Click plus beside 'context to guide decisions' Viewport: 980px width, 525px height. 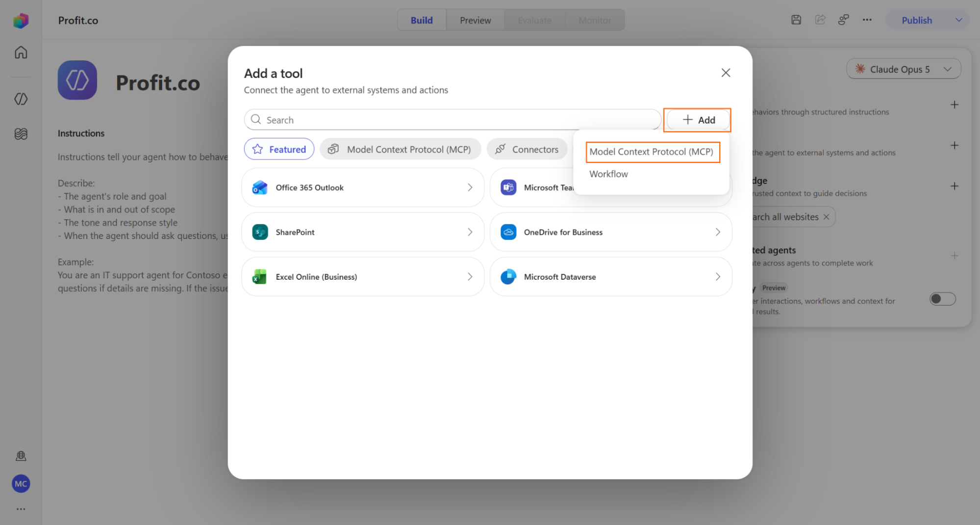click(955, 186)
